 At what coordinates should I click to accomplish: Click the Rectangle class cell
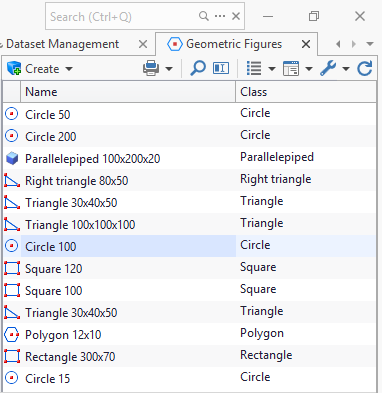point(306,356)
